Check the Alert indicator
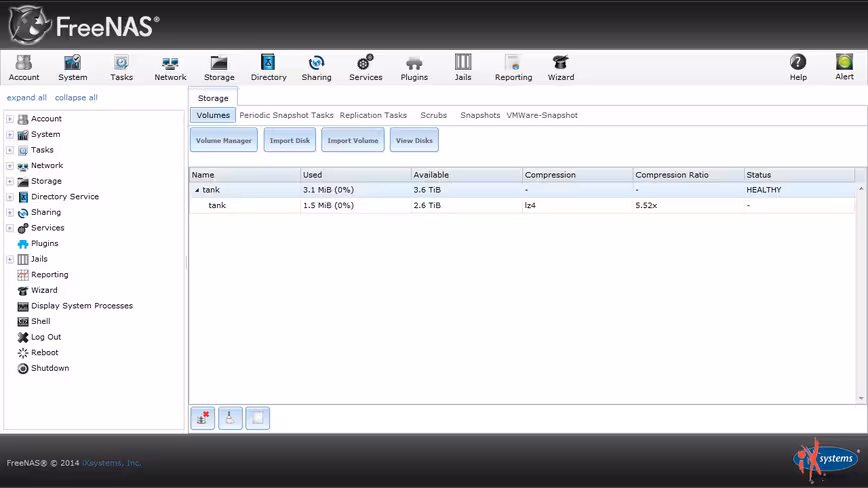The image size is (868, 488). 844,68
